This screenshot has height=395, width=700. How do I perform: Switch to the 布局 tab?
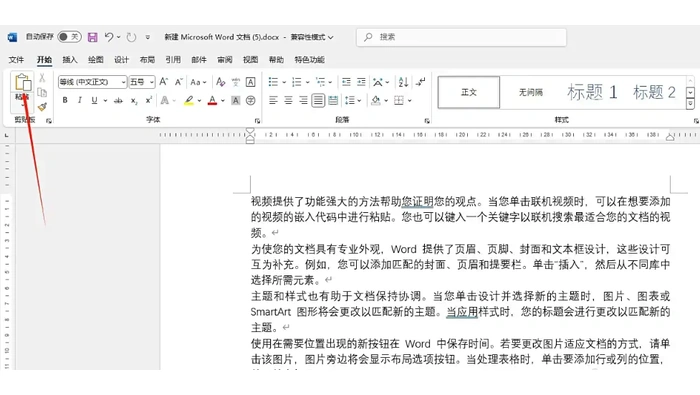[147, 60]
